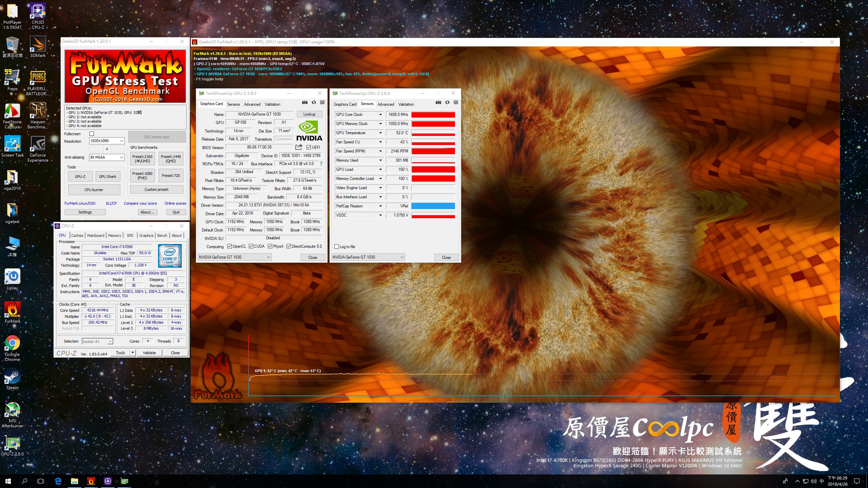Open CPUID CPU-Z desktop shortcut

(38, 16)
